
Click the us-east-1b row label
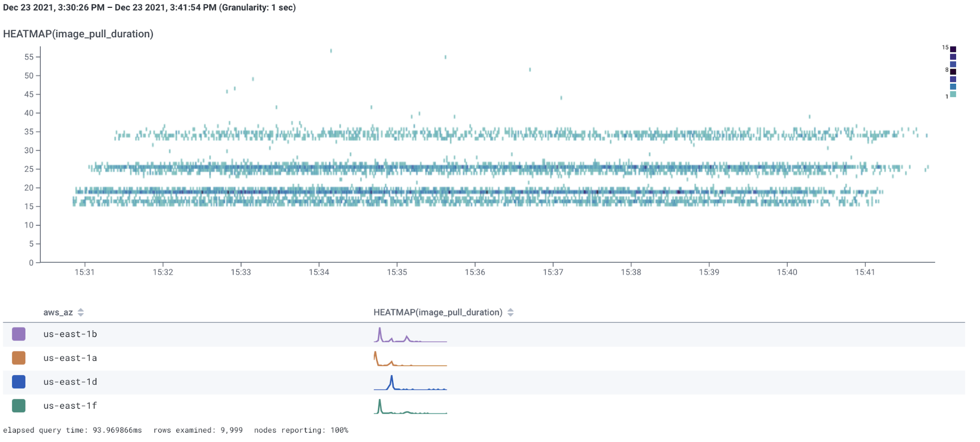coord(70,334)
